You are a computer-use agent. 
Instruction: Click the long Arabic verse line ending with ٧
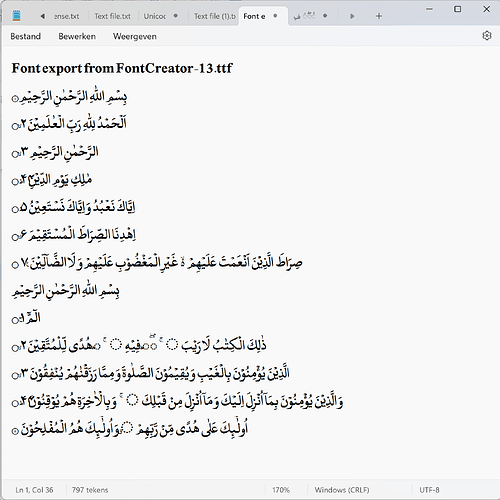(x=157, y=263)
